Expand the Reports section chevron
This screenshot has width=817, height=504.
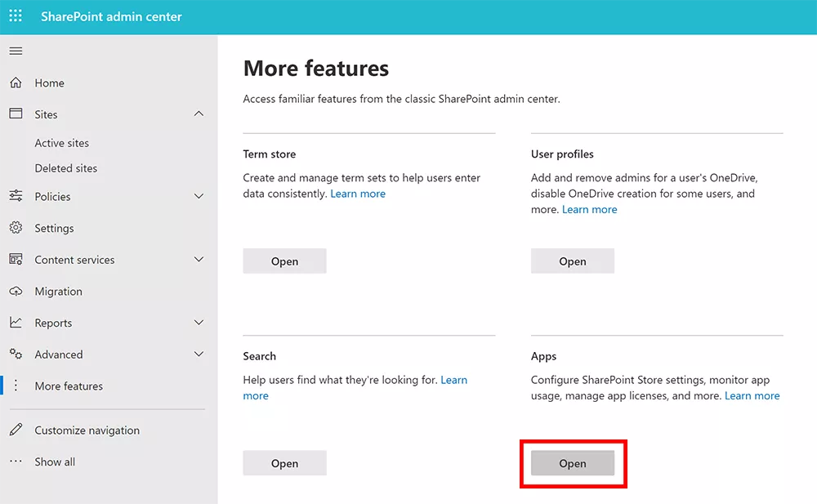199,323
